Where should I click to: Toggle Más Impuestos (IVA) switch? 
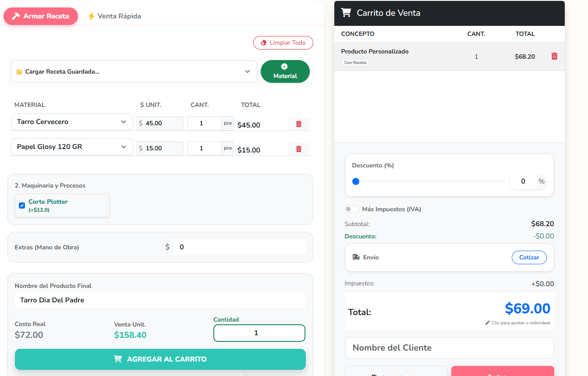(352, 209)
